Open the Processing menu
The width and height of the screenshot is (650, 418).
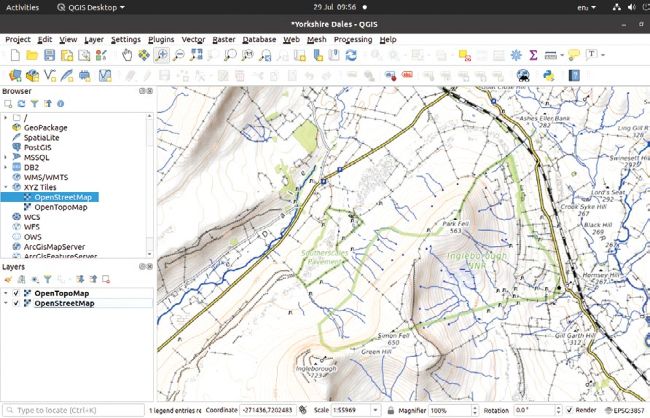pos(353,39)
